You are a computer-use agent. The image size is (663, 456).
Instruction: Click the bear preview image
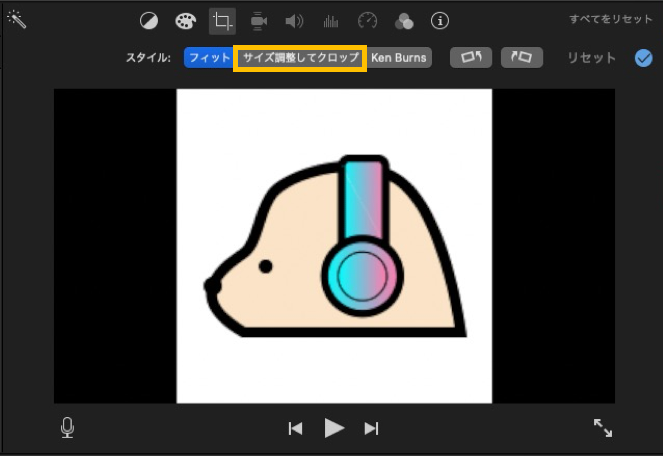[x=334, y=246]
